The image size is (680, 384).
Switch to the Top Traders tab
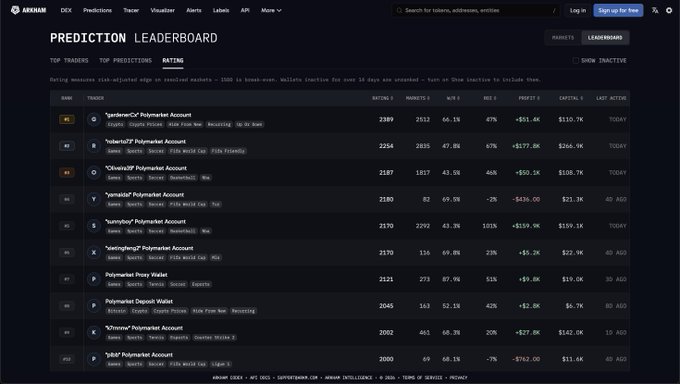coord(69,60)
